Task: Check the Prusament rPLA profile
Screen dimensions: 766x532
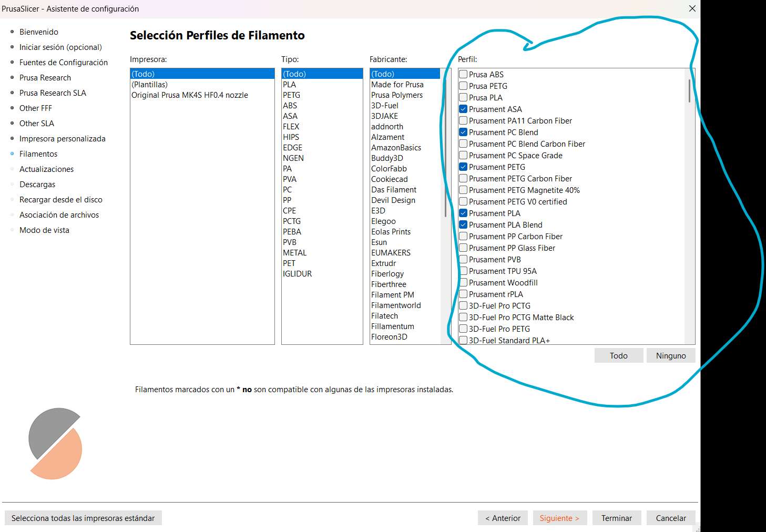Action: [463, 294]
